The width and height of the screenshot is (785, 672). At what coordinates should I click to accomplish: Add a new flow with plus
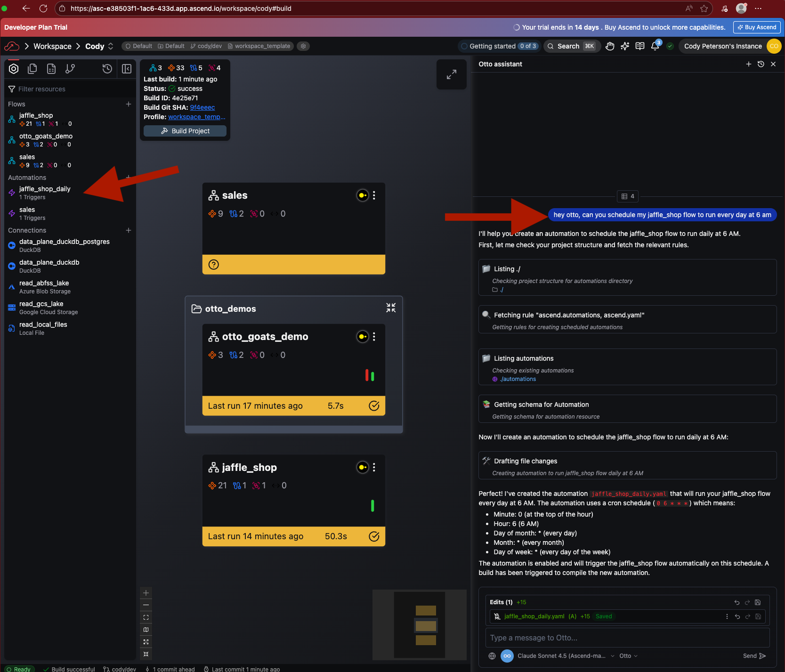129,104
